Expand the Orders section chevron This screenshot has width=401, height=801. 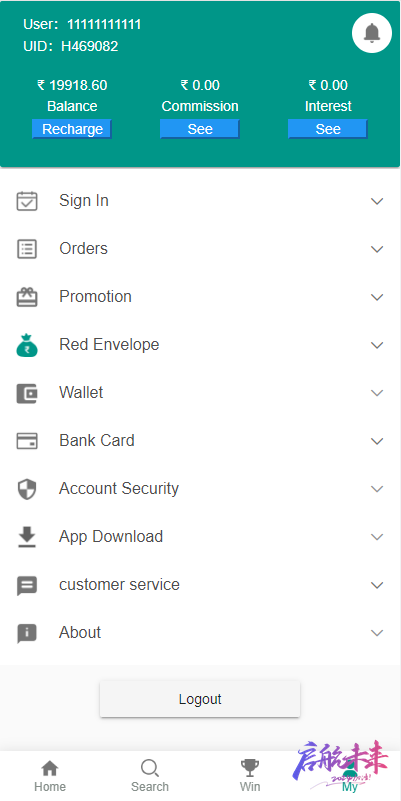tap(377, 249)
